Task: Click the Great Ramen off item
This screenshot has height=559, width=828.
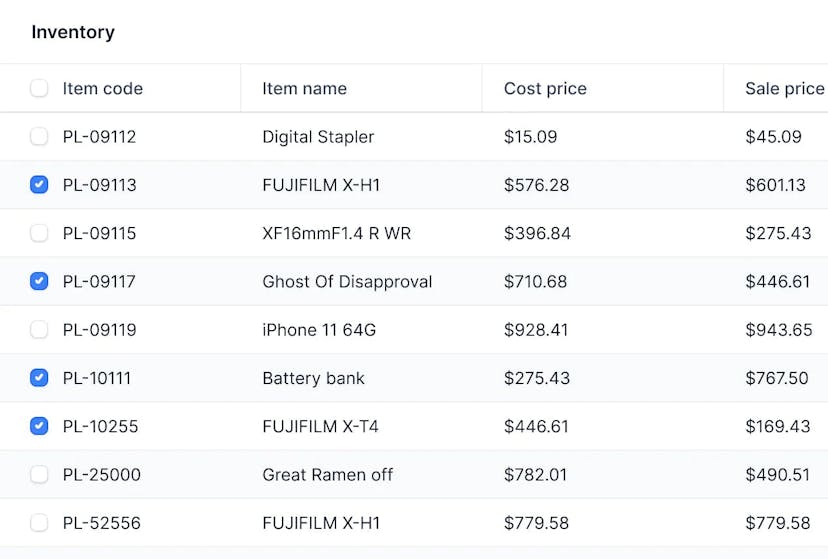Action: 327,474
